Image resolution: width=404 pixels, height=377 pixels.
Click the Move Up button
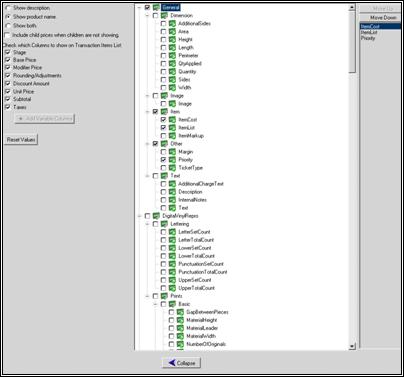point(380,8)
